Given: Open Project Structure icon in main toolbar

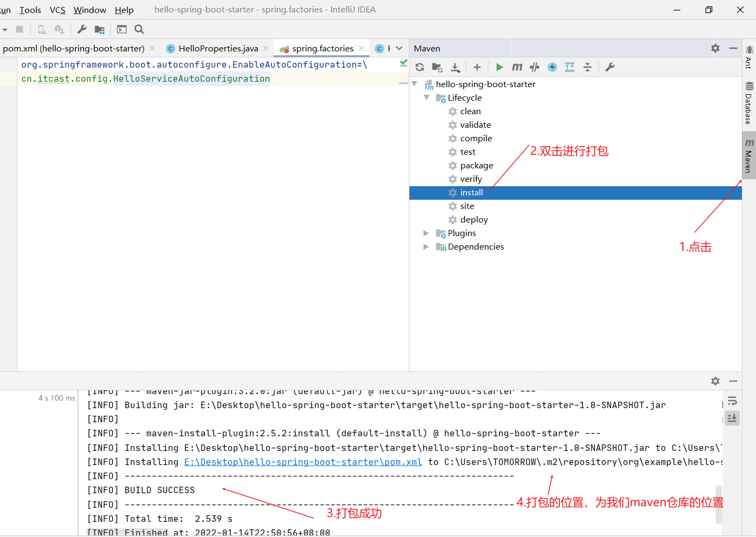Looking at the screenshot, I should click(x=100, y=29).
